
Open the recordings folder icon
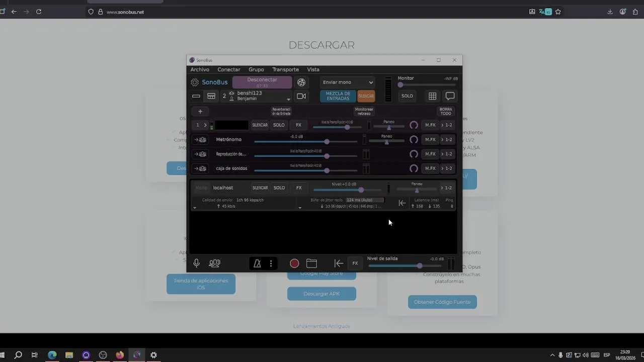click(x=311, y=263)
